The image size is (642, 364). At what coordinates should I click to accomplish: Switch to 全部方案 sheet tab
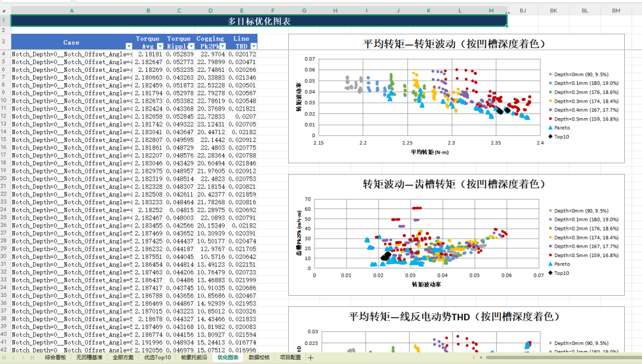point(123,357)
